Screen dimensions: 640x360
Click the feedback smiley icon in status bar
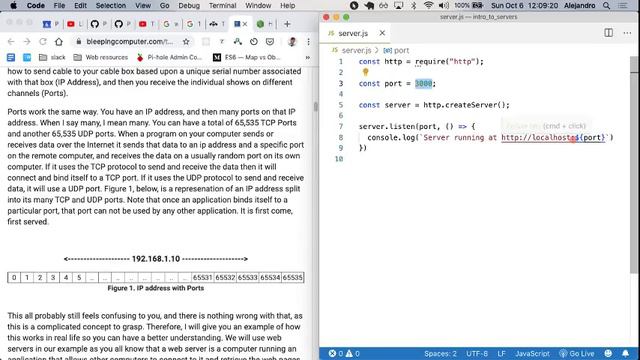point(608,353)
